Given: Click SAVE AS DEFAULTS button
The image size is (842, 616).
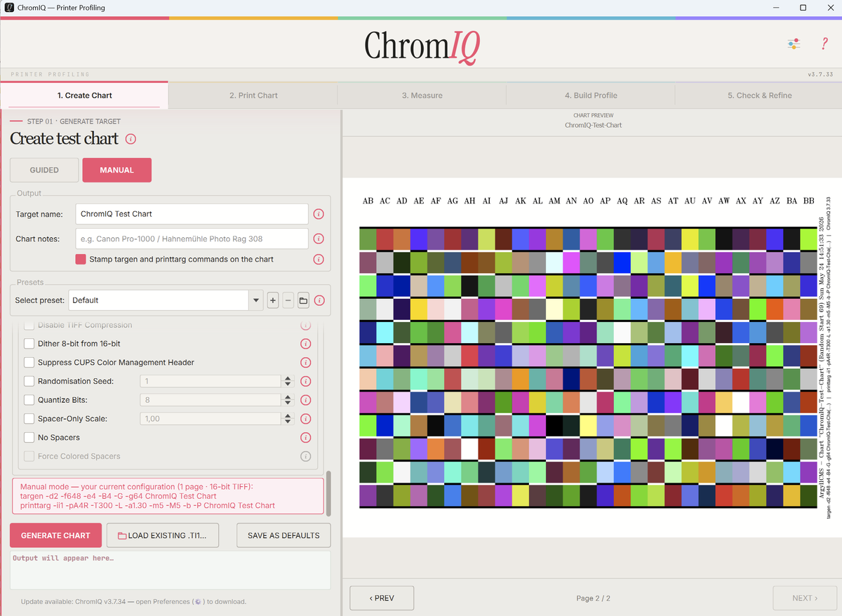Looking at the screenshot, I should point(283,535).
